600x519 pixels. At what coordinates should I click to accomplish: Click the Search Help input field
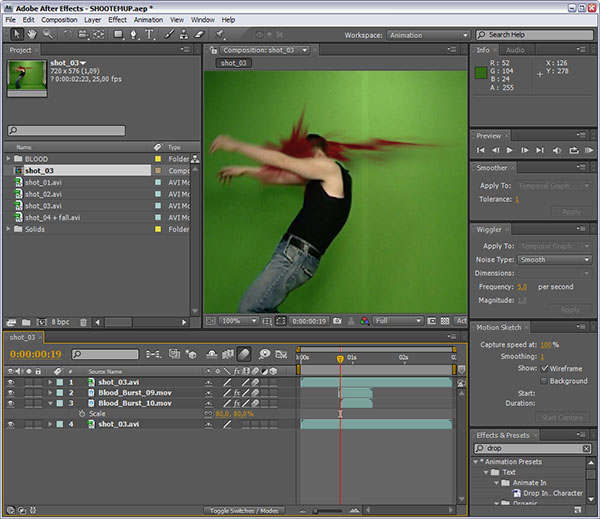[535, 34]
